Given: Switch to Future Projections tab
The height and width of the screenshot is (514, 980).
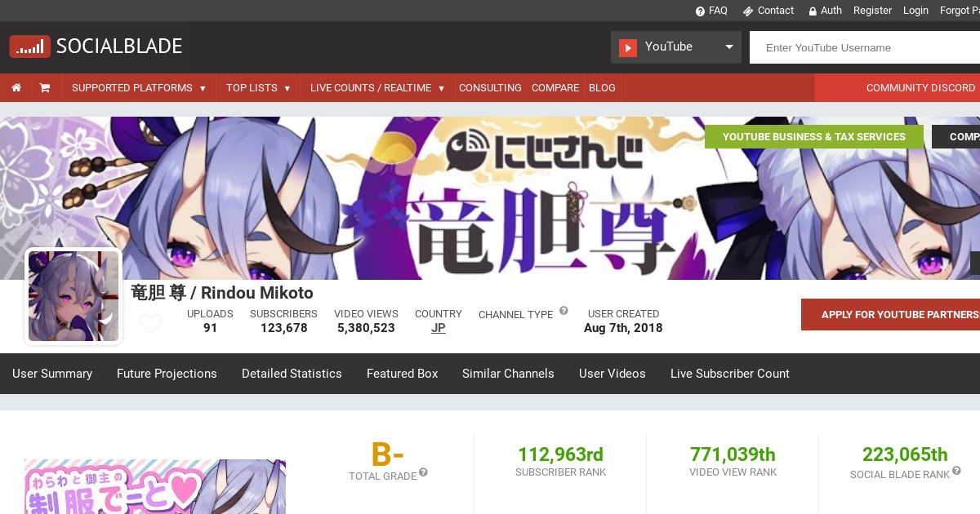Looking at the screenshot, I should [x=167, y=374].
